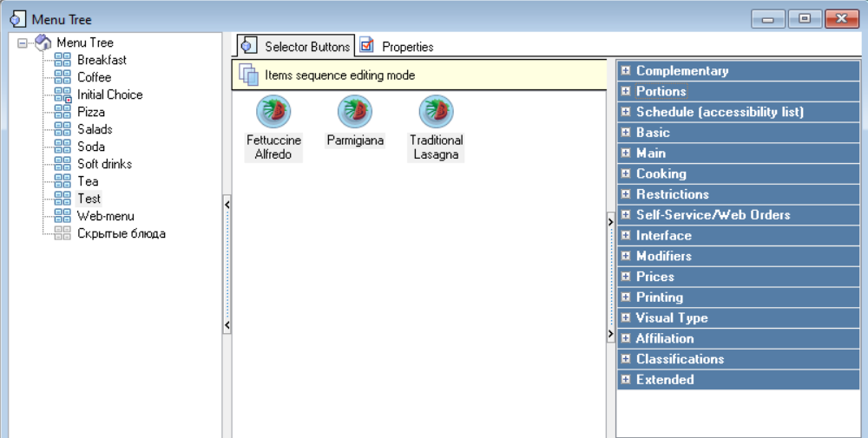Click the upper left panel splitter arrow
The width and height of the screenshot is (868, 438).
coord(227,205)
